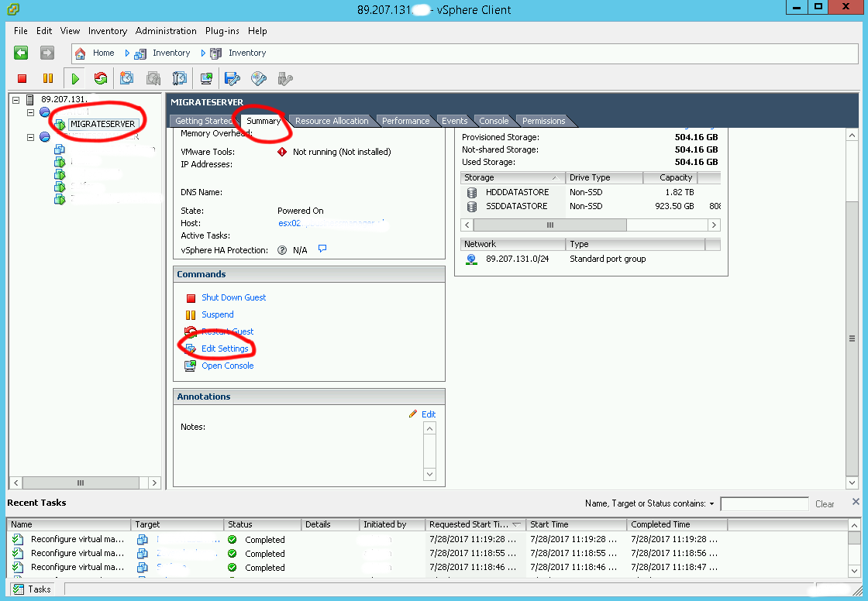868x601 pixels.
Task: Click the Suspend icon in the toolbar
Action: [48, 78]
